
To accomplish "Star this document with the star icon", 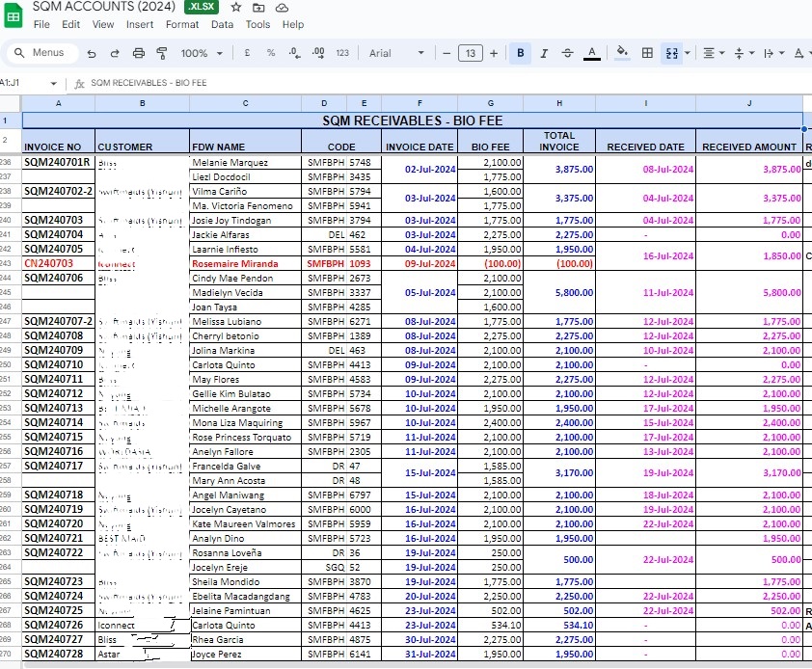I will pyautogui.click(x=236, y=7).
